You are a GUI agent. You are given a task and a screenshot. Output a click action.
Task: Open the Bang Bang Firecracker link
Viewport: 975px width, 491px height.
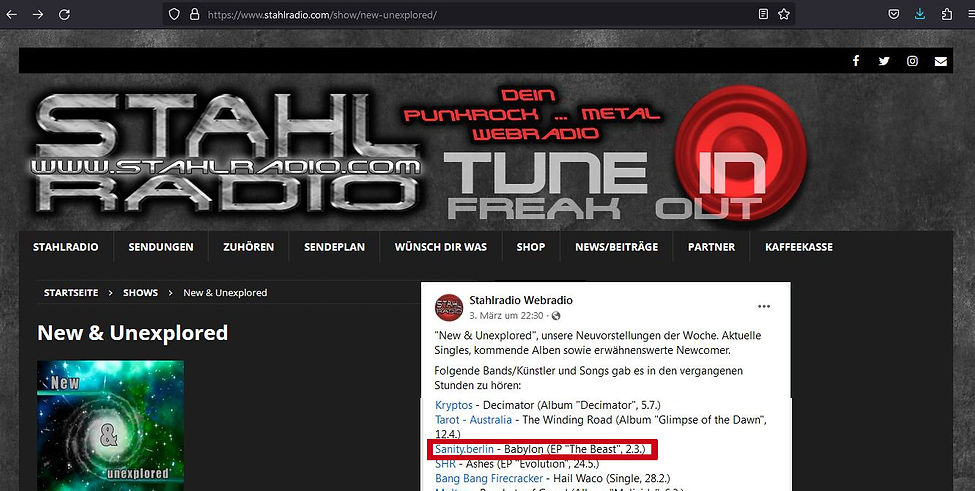[x=489, y=479]
